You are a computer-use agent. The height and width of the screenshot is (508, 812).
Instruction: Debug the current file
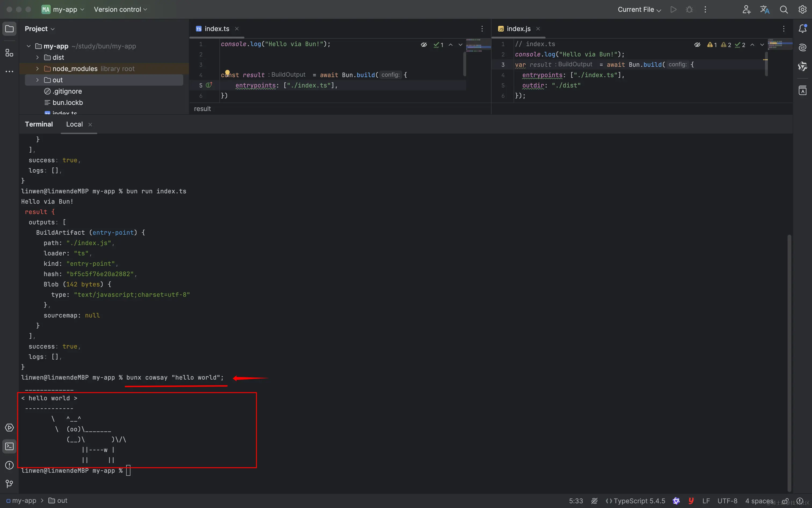(x=689, y=9)
